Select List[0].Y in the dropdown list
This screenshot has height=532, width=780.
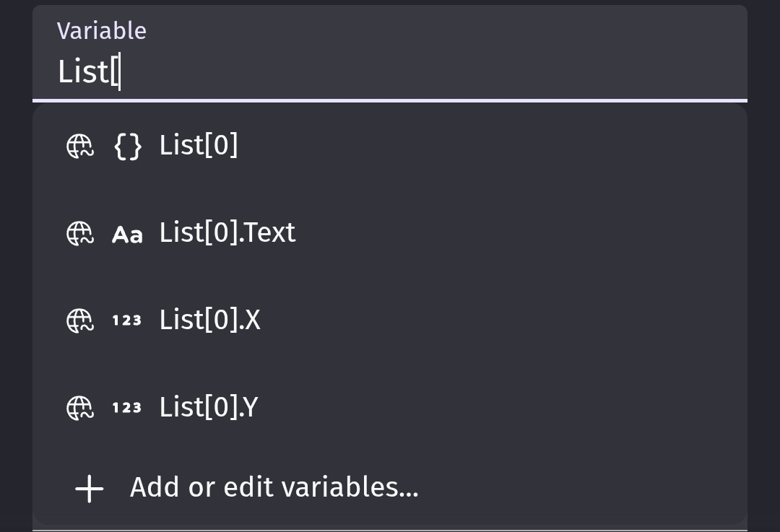390,408
